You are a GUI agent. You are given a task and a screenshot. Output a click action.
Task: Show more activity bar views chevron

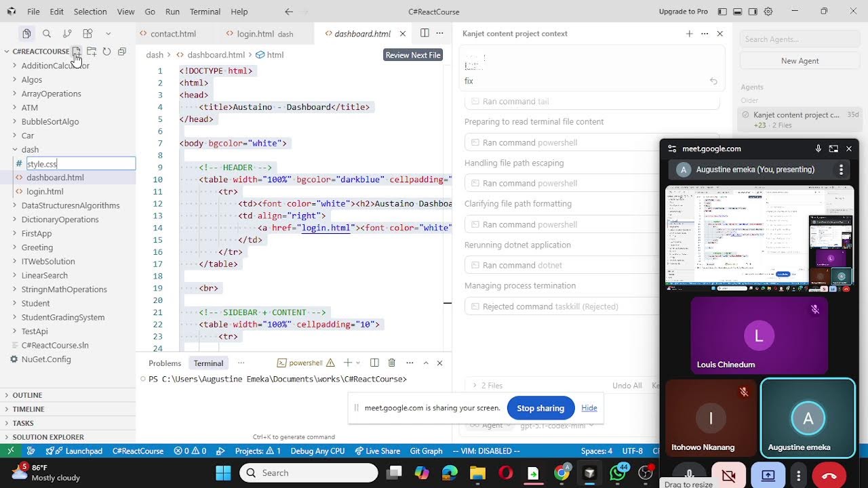pyautogui.click(x=108, y=33)
